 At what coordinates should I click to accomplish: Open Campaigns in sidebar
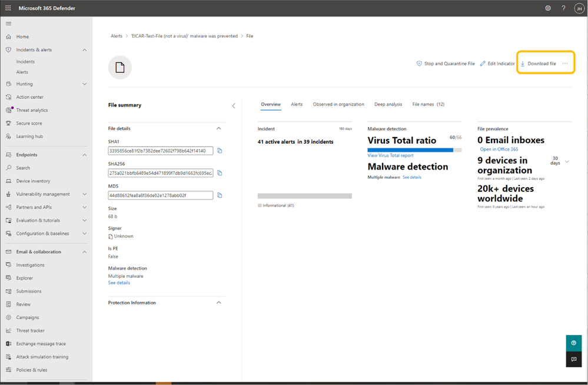[28, 318]
